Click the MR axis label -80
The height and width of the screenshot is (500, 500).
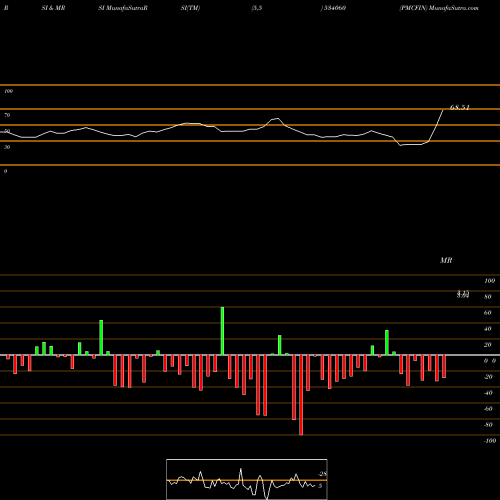click(488, 425)
